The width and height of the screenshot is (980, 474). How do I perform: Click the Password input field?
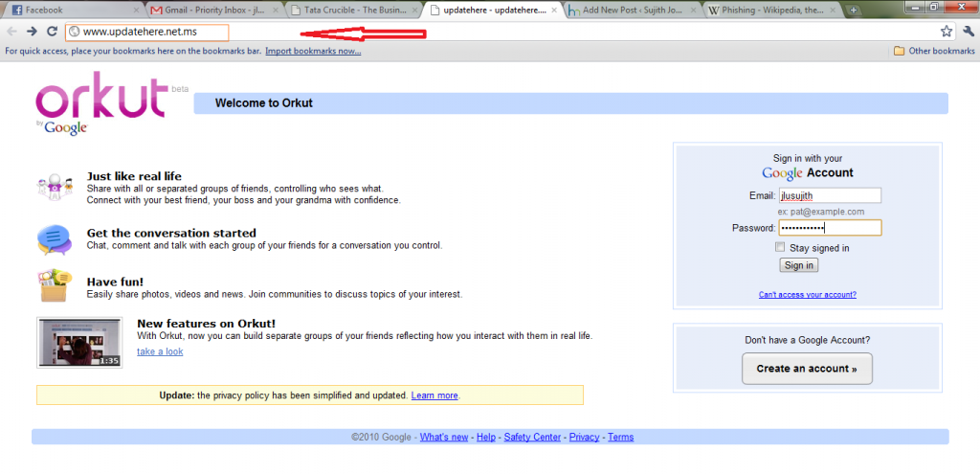click(x=830, y=228)
